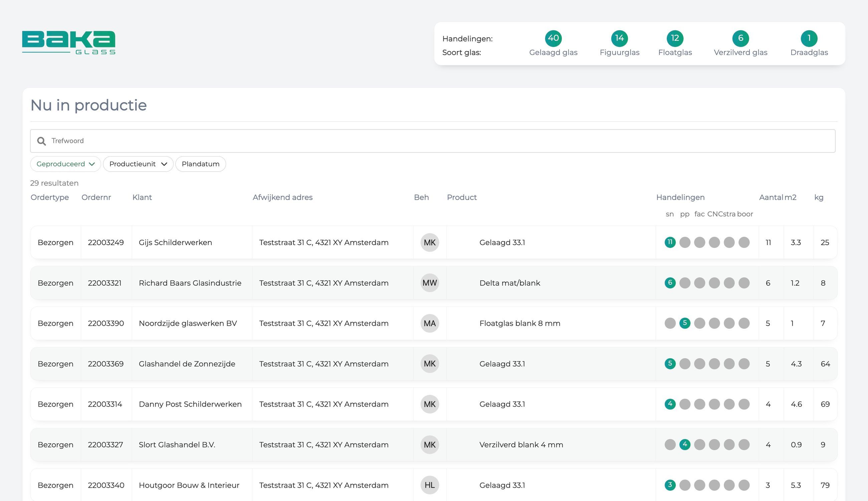
Task: Open the Productieunit filter dropdown
Action: click(x=138, y=164)
